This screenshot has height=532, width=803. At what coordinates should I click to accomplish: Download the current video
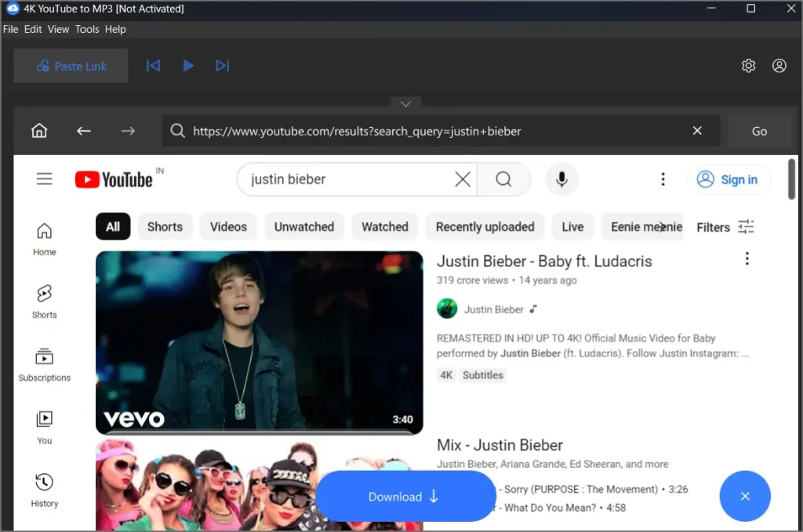(405, 496)
